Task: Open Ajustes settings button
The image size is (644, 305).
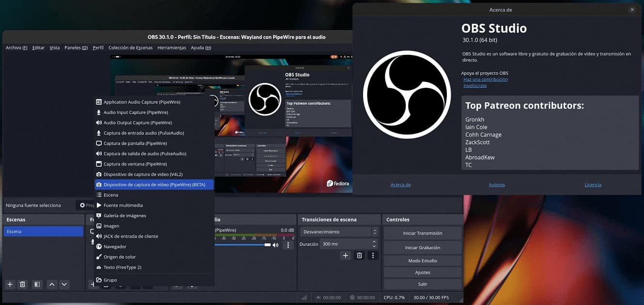Action: (x=423, y=273)
